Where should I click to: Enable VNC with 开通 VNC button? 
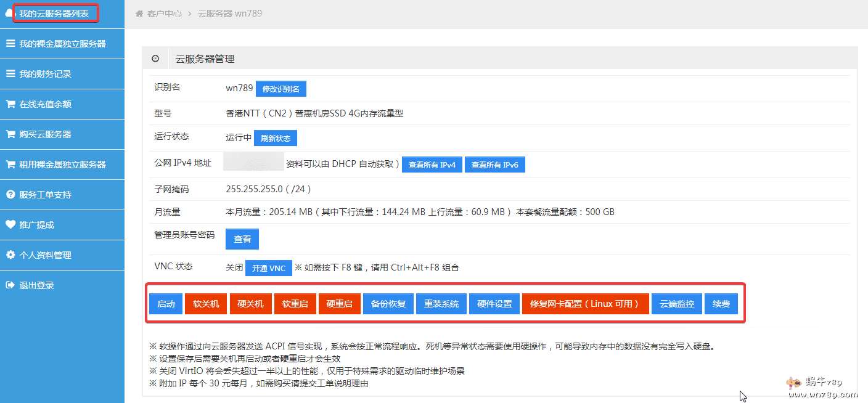point(268,268)
